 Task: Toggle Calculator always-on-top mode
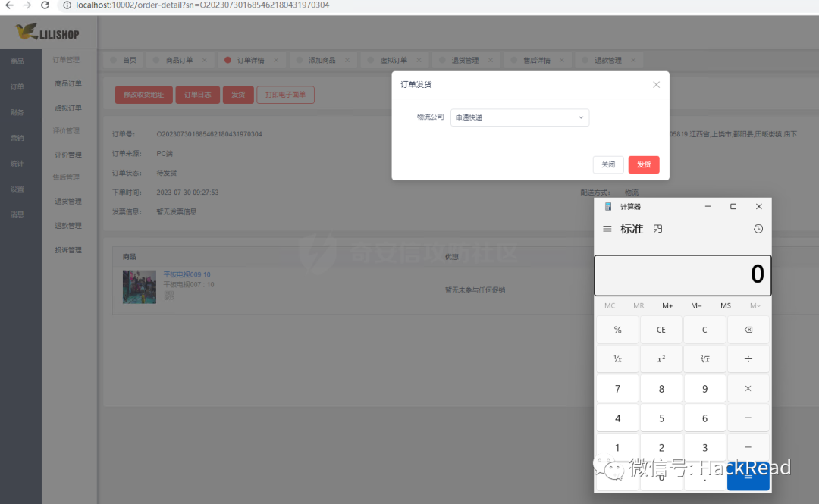(657, 228)
